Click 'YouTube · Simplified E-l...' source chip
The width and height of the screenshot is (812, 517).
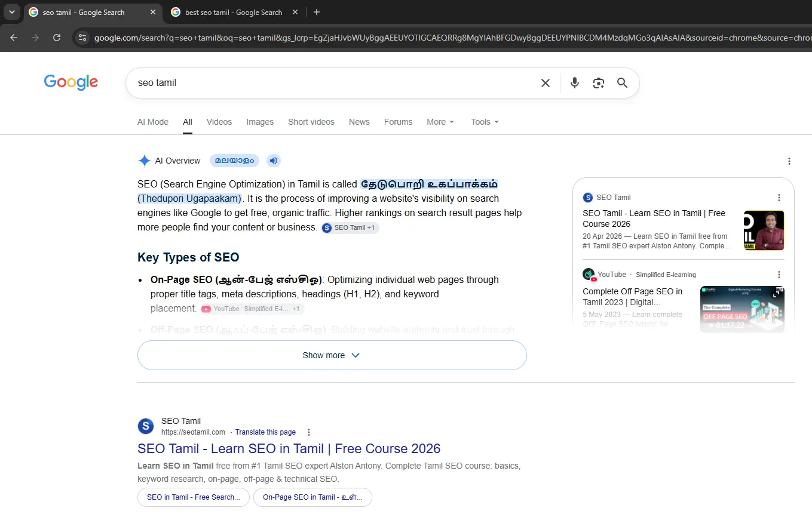pyautogui.click(x=252, y=309)
